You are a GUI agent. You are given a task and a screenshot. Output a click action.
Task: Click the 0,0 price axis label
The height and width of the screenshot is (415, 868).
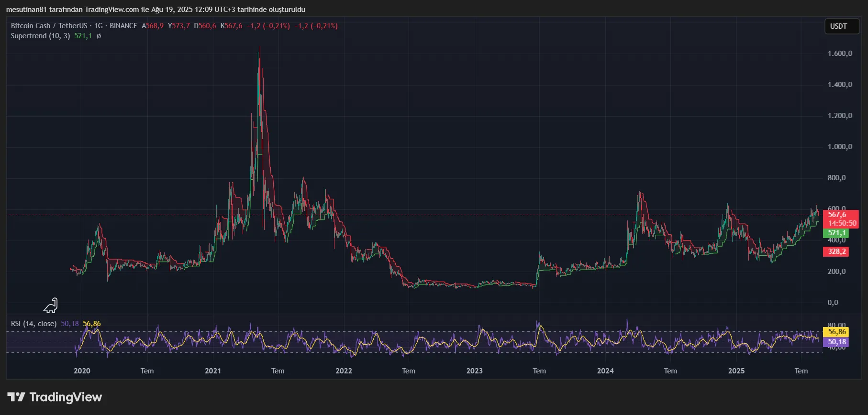[x=833, y=303]
